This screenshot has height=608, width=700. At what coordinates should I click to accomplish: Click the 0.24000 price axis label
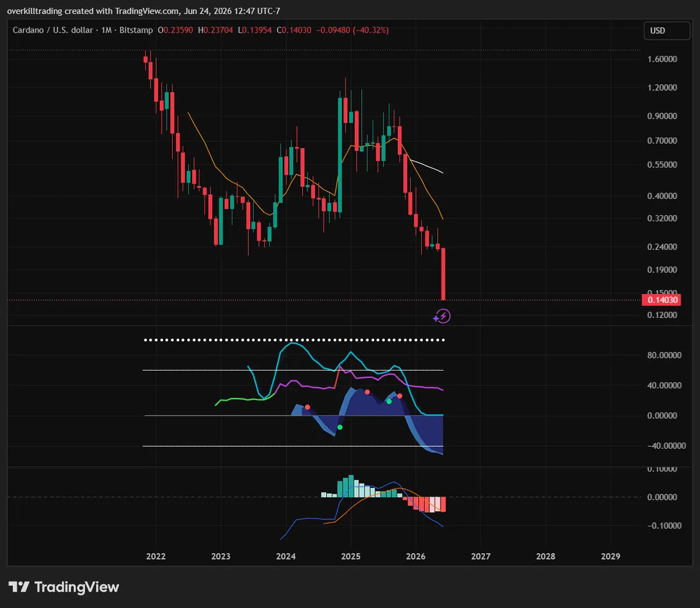(x=662, y=247)
